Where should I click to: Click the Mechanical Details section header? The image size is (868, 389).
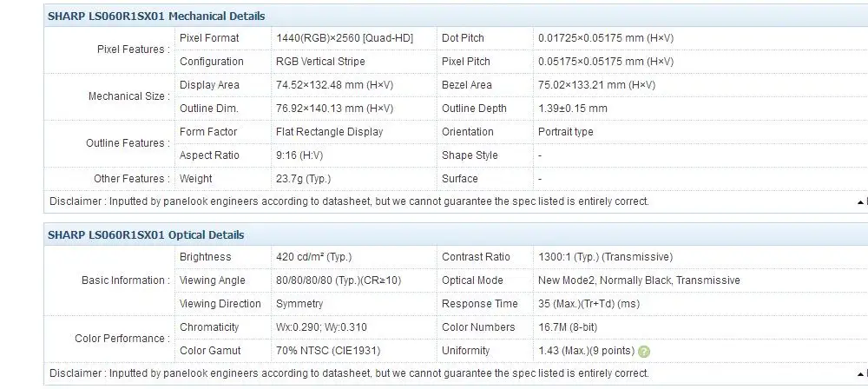click(x=156, y=16)
